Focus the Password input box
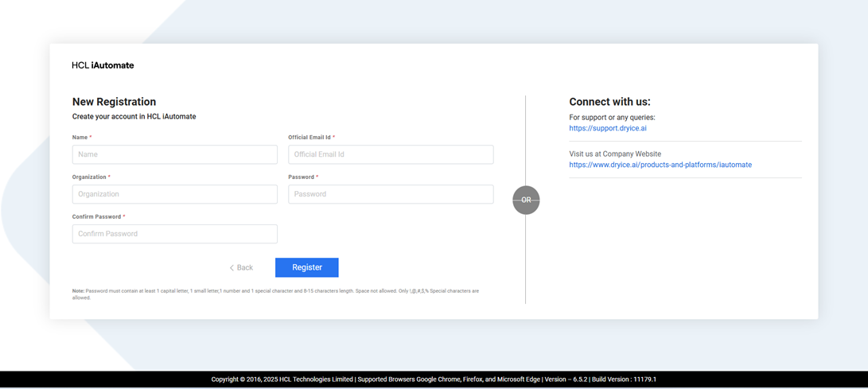Image resolution: width=868 pixels, height=389 pixels. (x=390, y=194)
